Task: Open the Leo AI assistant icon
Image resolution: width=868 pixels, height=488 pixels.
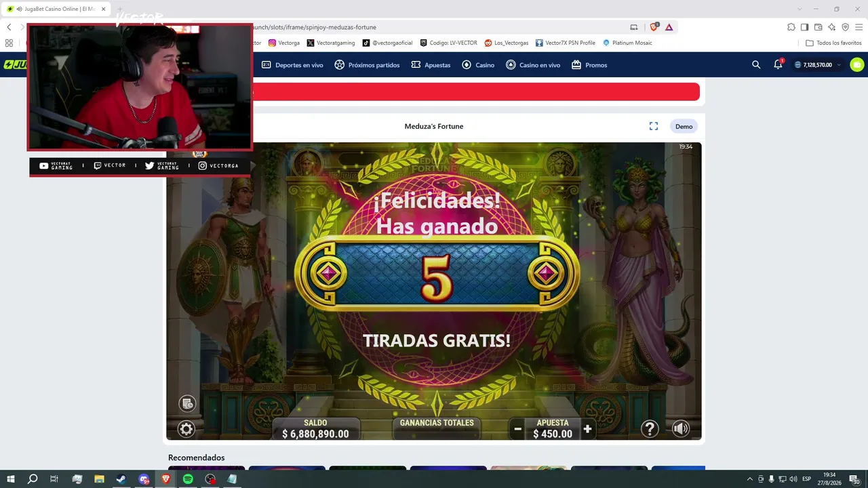Action: (831, 27)
